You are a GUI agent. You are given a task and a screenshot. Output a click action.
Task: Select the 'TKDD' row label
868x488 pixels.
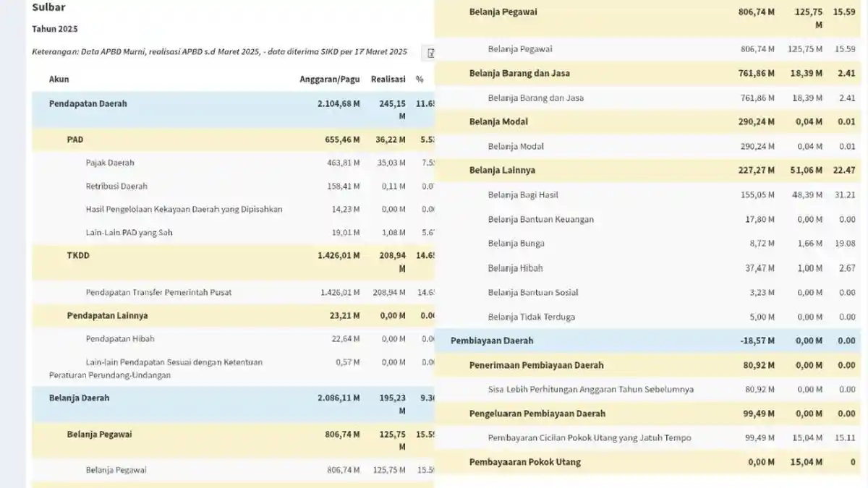coord(78,256)
